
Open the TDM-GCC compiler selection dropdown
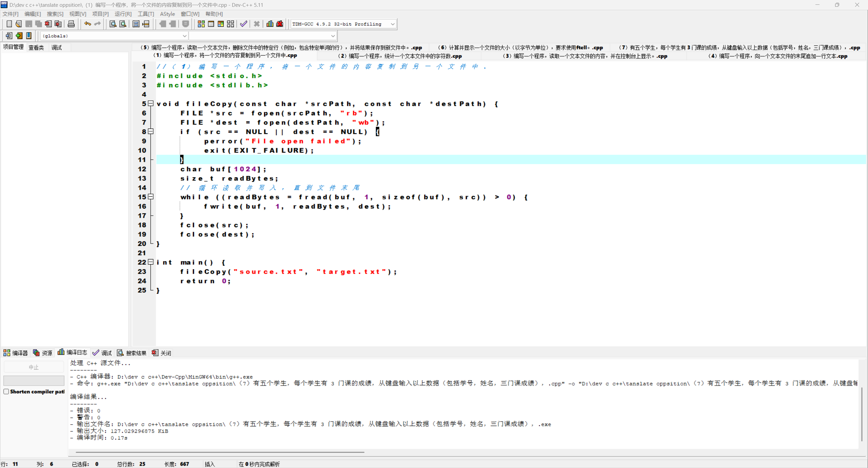(392, 24)
